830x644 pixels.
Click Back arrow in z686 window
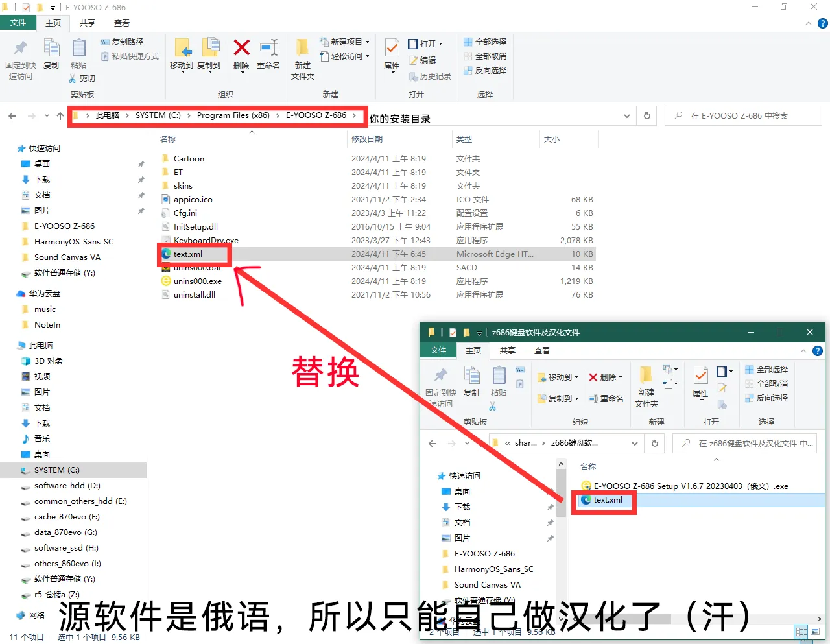(433, 443)
